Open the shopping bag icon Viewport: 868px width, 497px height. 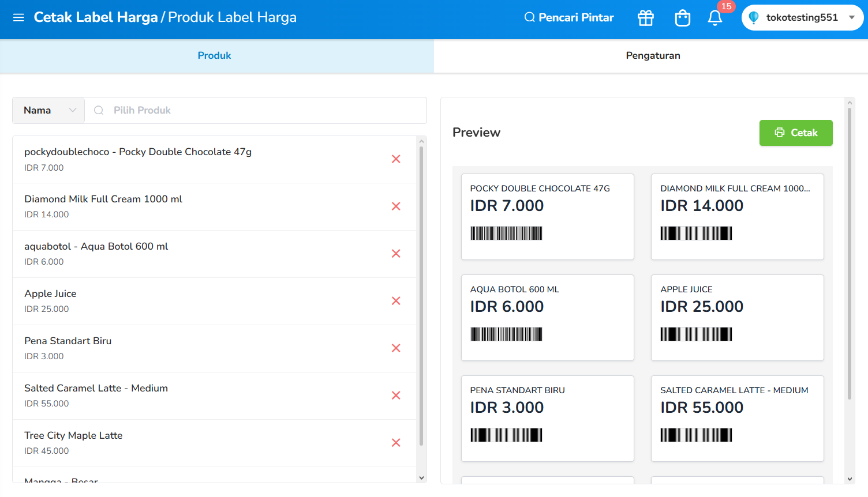(x=683, y=18)
